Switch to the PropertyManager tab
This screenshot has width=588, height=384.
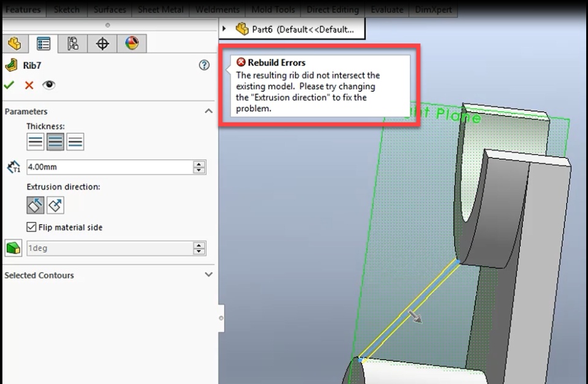pos(43,43)
